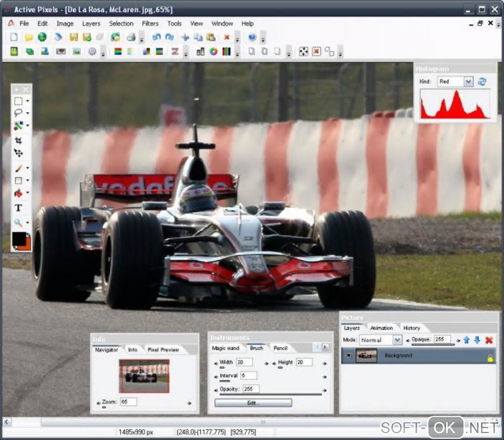Move layer up with blue up arrow
Image resolution: width=504 pixels, height=440 pixels.
(x=466, y=340)
